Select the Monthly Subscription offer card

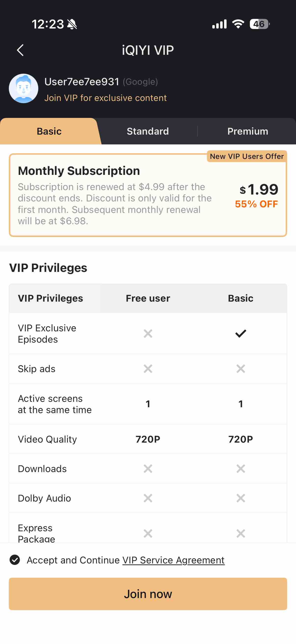[148, 195]
